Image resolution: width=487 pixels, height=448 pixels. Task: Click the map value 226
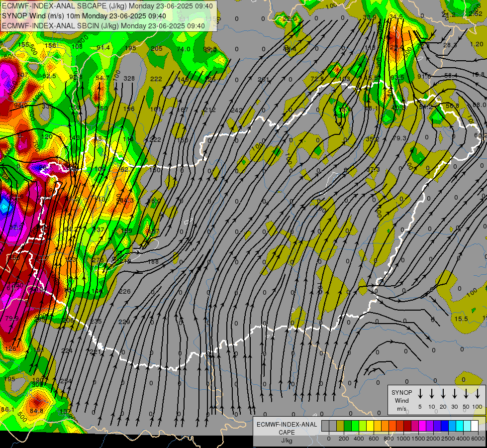coord(124,291)
